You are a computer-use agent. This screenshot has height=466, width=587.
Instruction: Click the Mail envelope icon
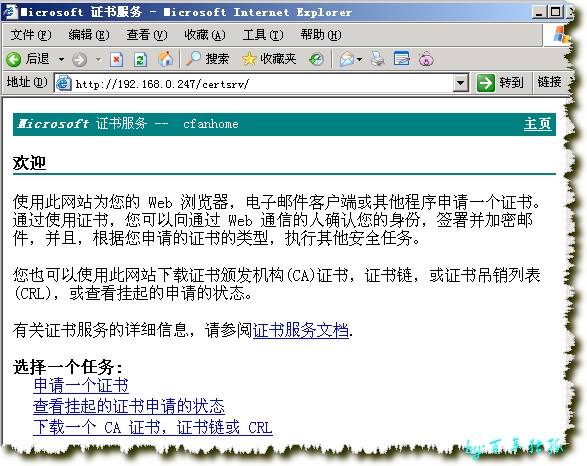coord(347,59)
